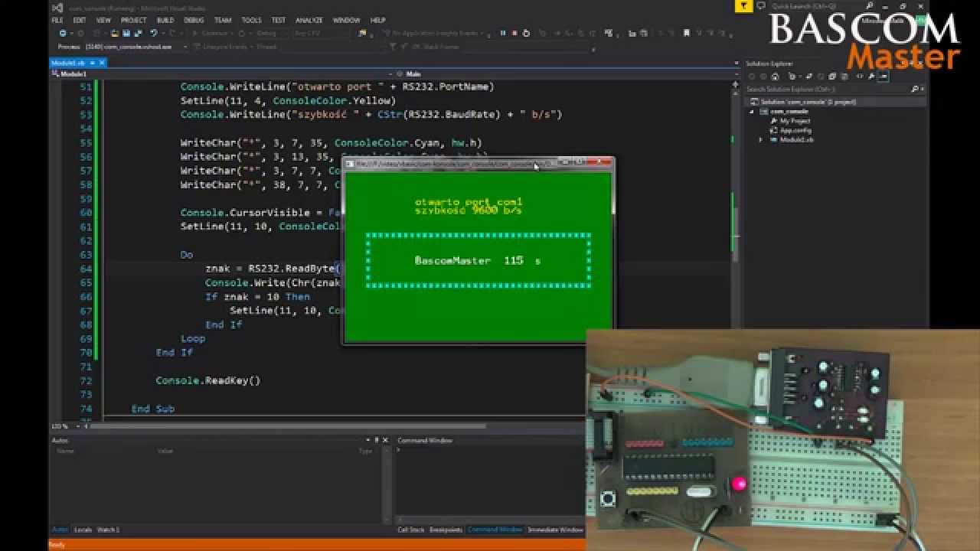Expand the Module1.vb tree node

coord(760,140)
